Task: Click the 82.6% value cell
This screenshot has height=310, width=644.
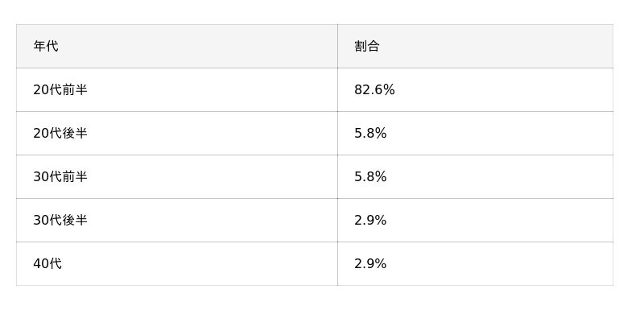Action: (x=374, y=90)
